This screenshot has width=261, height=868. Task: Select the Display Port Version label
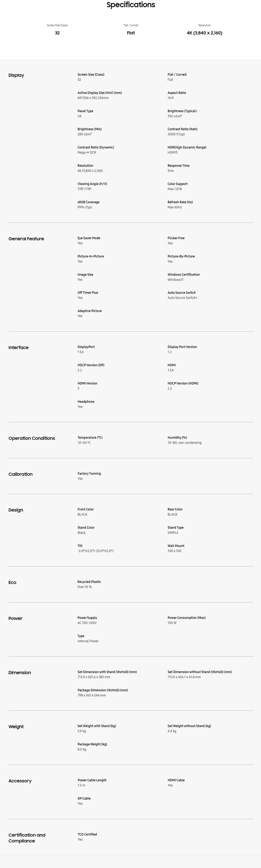click(182, 347)
